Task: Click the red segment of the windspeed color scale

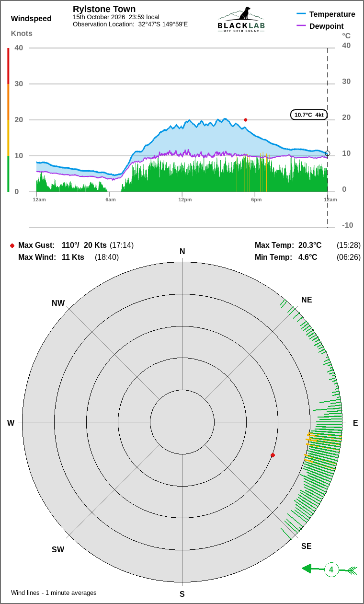Action: [x=8, y=66]
